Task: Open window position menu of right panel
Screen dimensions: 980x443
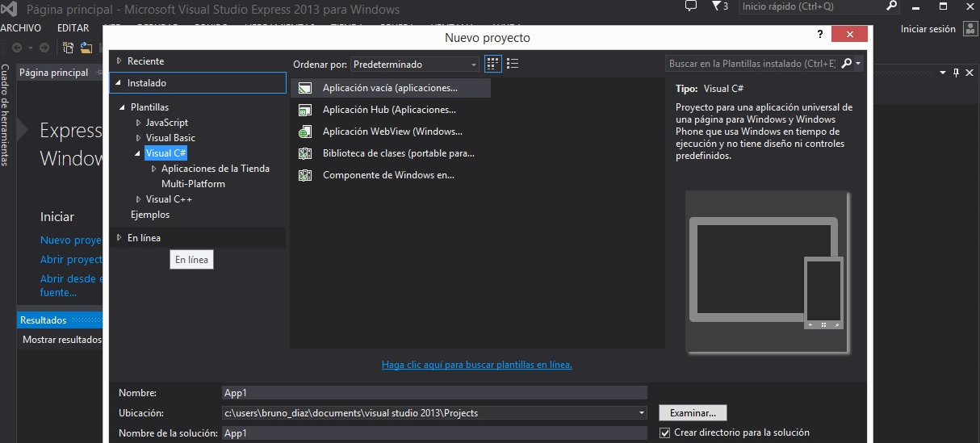Action: tap(942, 72)
